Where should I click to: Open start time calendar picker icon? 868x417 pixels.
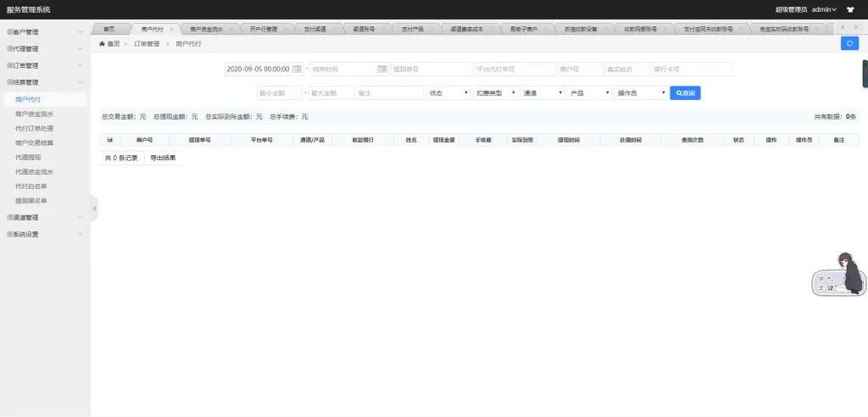(x=298, y=69)
